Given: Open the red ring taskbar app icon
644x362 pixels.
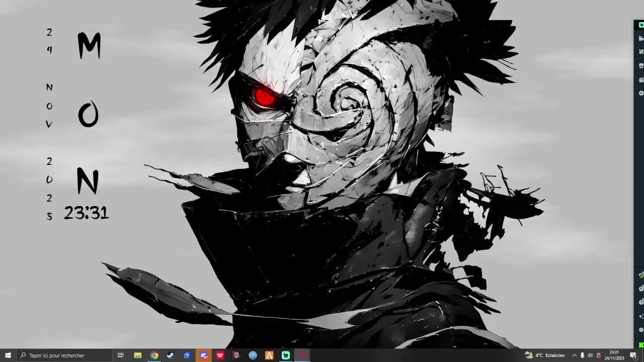Looking at the screenshot, I should (302, 355).
